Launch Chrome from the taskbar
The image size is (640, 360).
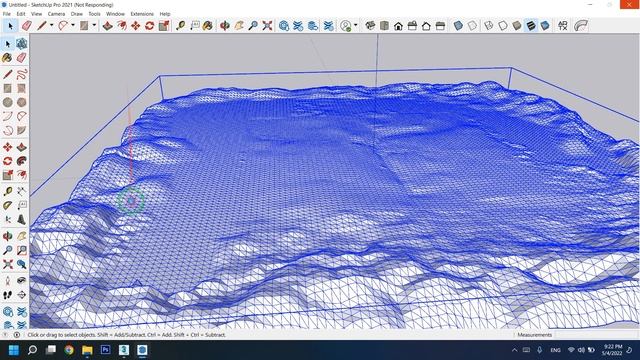click(x=69, y=350)
